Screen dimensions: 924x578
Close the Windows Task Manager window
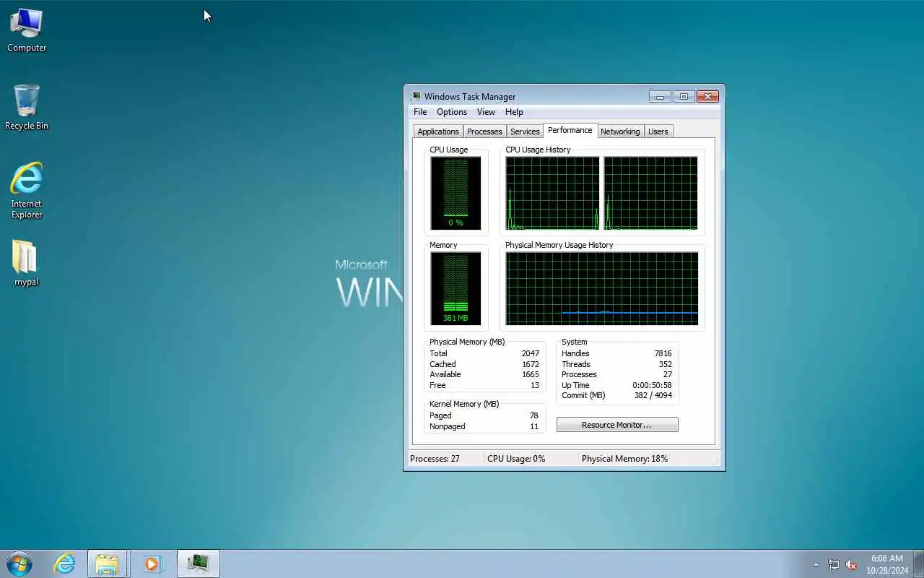coord(707,96)
